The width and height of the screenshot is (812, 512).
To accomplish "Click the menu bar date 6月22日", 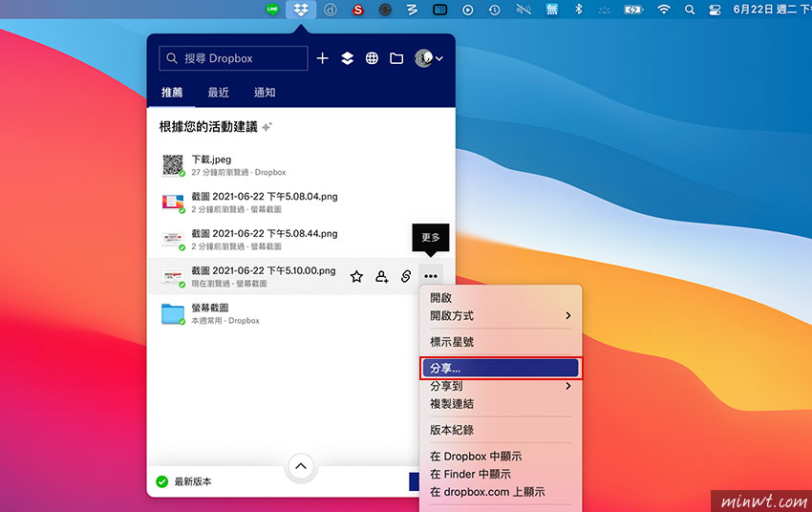I will coord(753,10).
